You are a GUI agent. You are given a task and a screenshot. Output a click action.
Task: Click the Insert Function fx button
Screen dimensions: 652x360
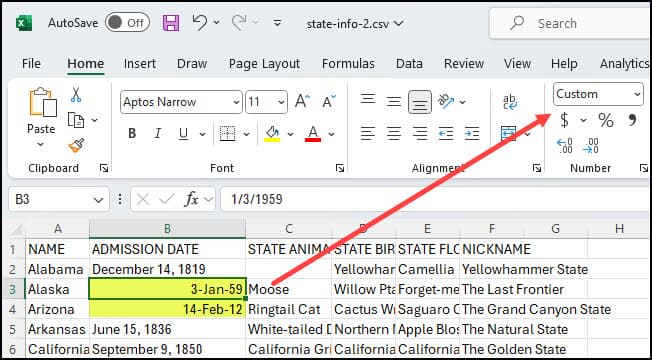point(191,200)
